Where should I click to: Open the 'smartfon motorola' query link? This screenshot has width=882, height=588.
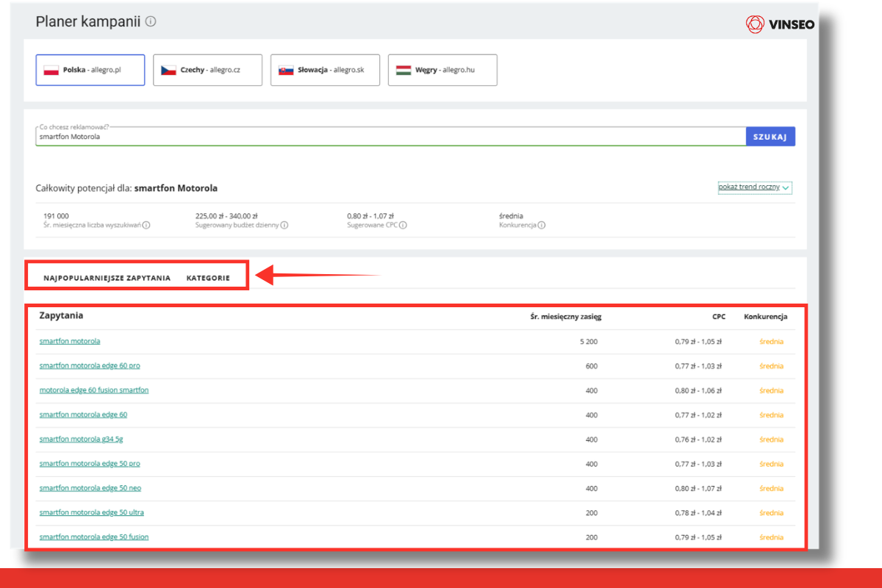click(x=70, y=341)
